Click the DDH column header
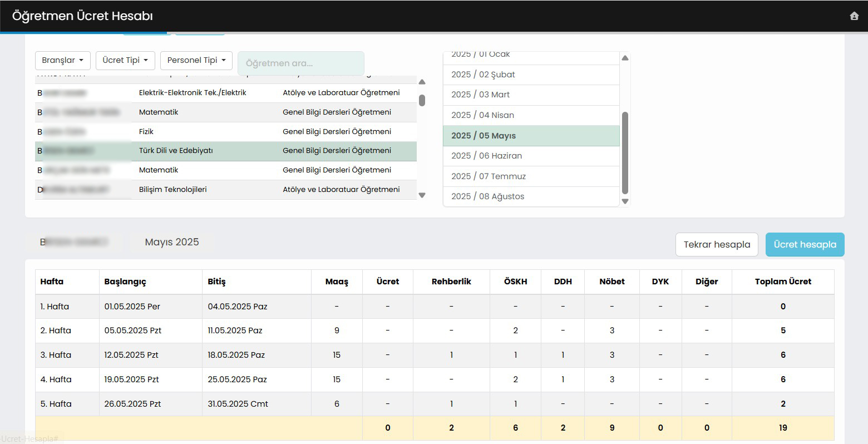 pyautogui.click(x=563, y=282)
